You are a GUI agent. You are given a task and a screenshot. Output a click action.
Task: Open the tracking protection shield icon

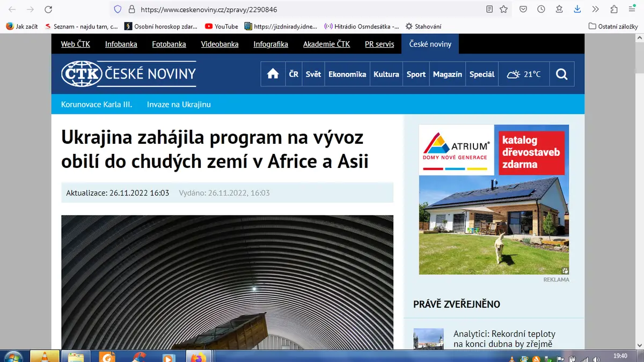pyautogui.click(x=119, y=9)
